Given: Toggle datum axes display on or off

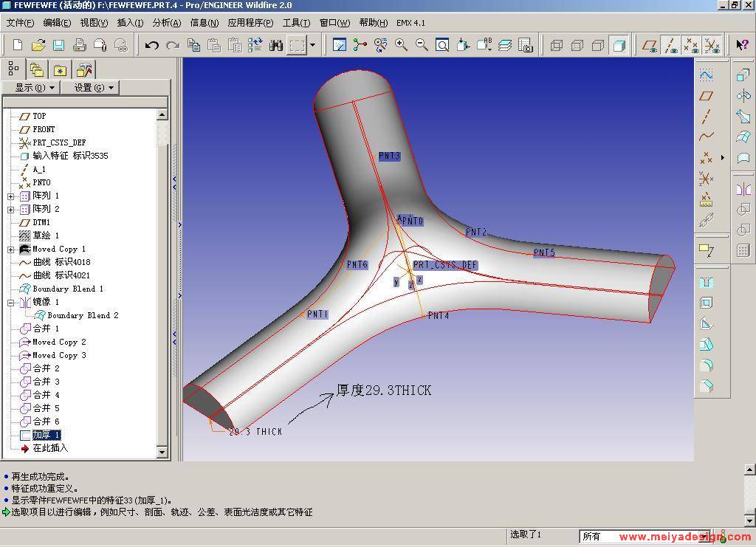Looking at the screenshot, I should (x=671, y=45).
